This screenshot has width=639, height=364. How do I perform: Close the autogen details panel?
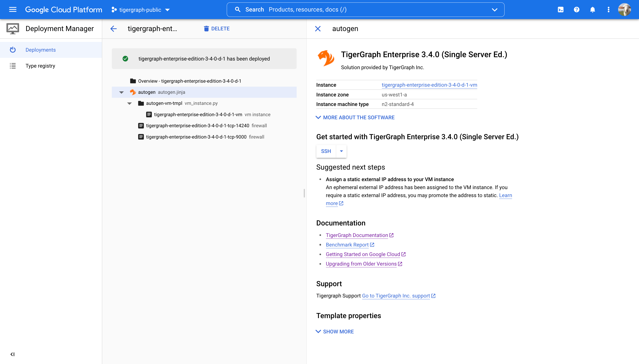(x=318, y=29)
